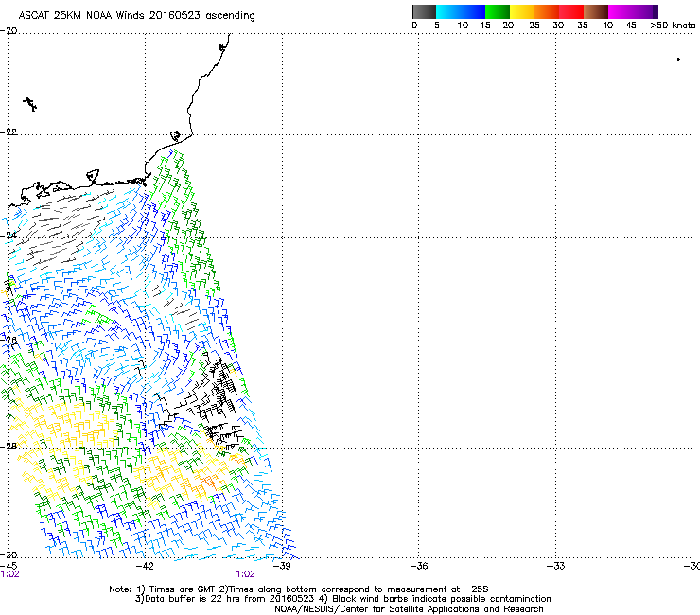
Task: Click the brown 35-40 knots color band
Action: click(596, 11)
